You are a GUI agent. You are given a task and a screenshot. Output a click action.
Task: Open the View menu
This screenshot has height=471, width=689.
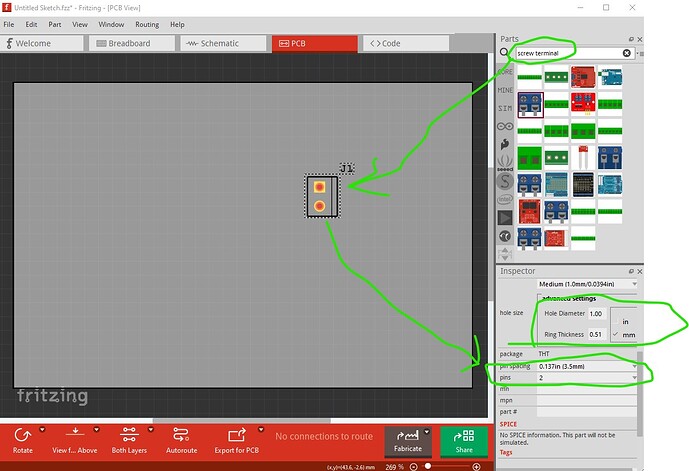[x=80, y=25]
